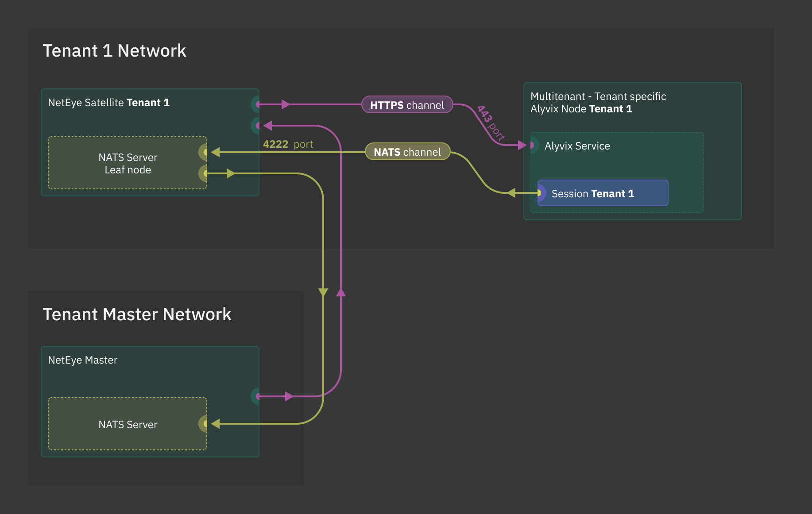The width and height of the screenshot is (812, 514).
Task: Click the "Alyvix Service" label
Action: [x=577, y=146]
